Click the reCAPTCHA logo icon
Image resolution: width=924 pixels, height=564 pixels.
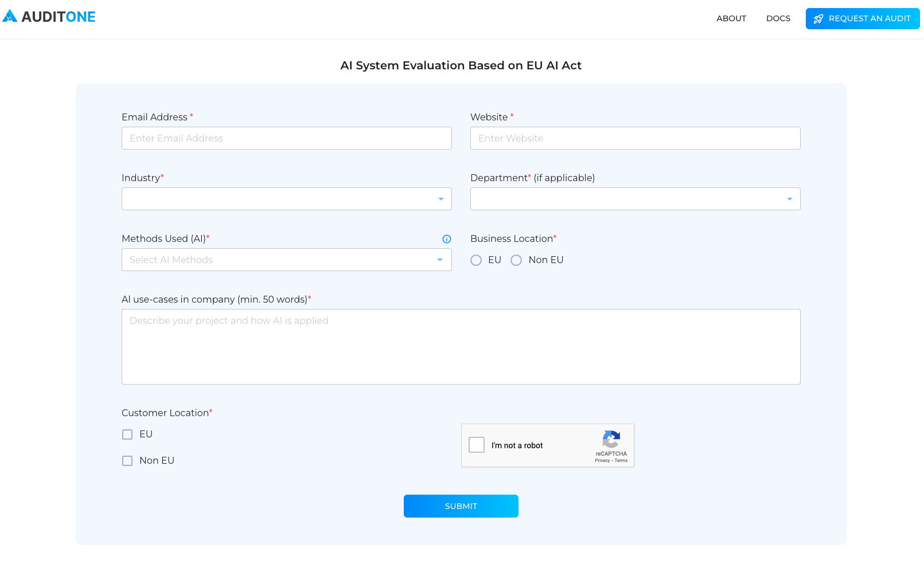611,440
